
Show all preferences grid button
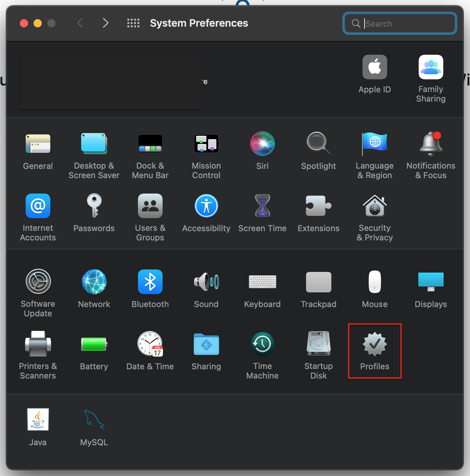pyautogui.click(x=133, y=23)
